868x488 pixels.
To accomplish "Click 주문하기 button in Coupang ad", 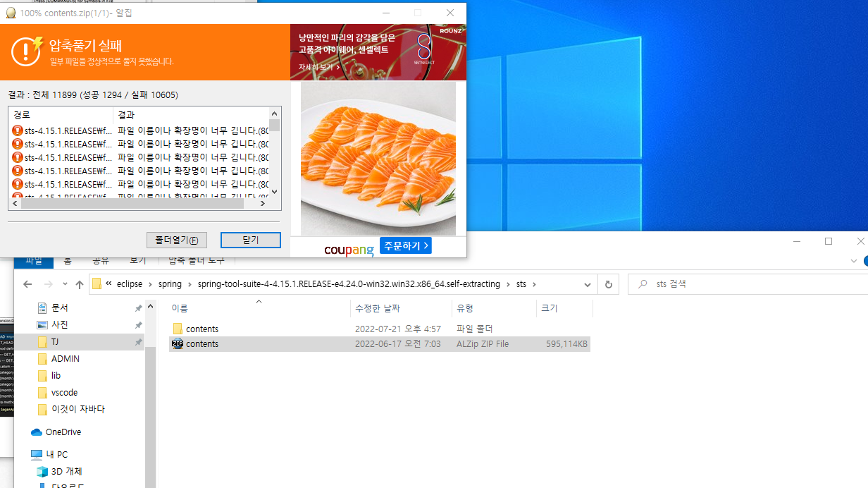I will [x=406, y=245].
